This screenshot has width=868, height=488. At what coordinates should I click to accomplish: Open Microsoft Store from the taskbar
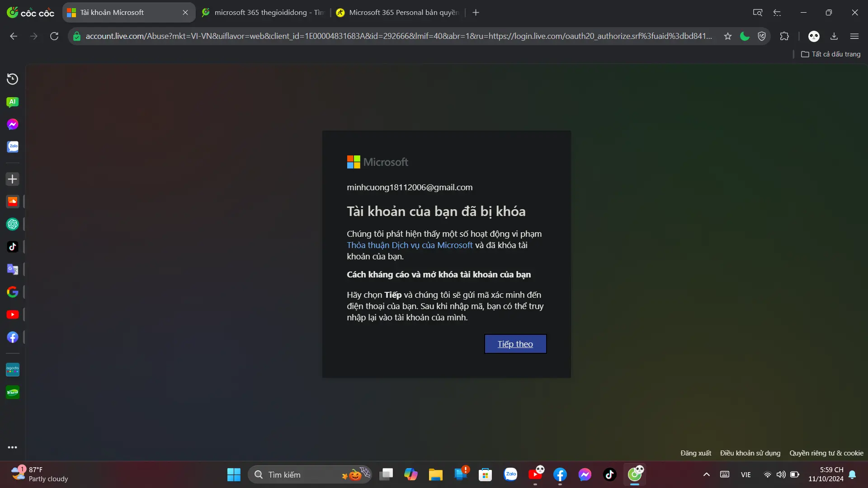486,474
